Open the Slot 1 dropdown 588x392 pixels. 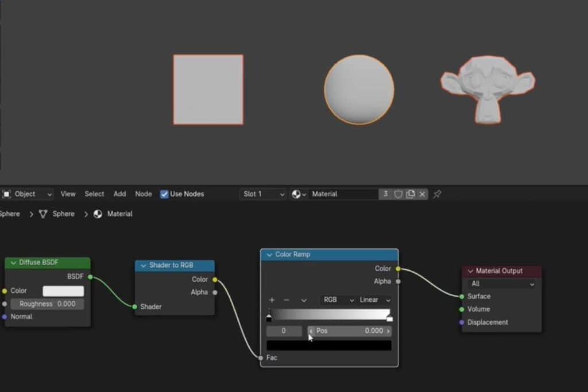coord(263,195)
